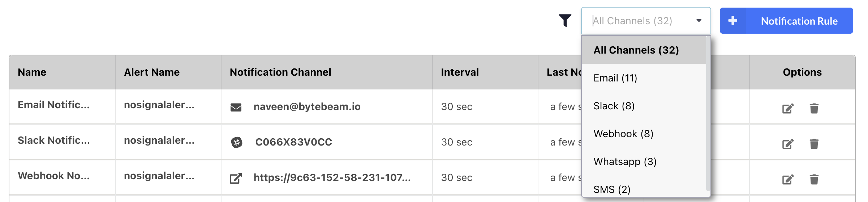
Task: Click the Slack hash icon beside C066X83V0CC
Action: click(237, 142)
